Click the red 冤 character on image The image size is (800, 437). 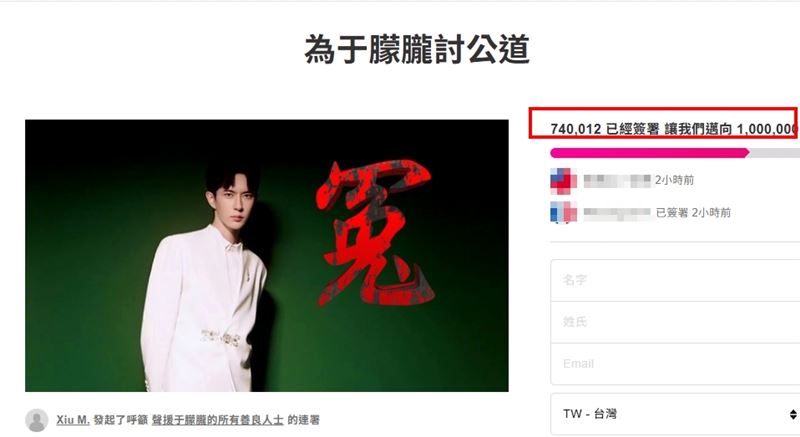[375, 234]
